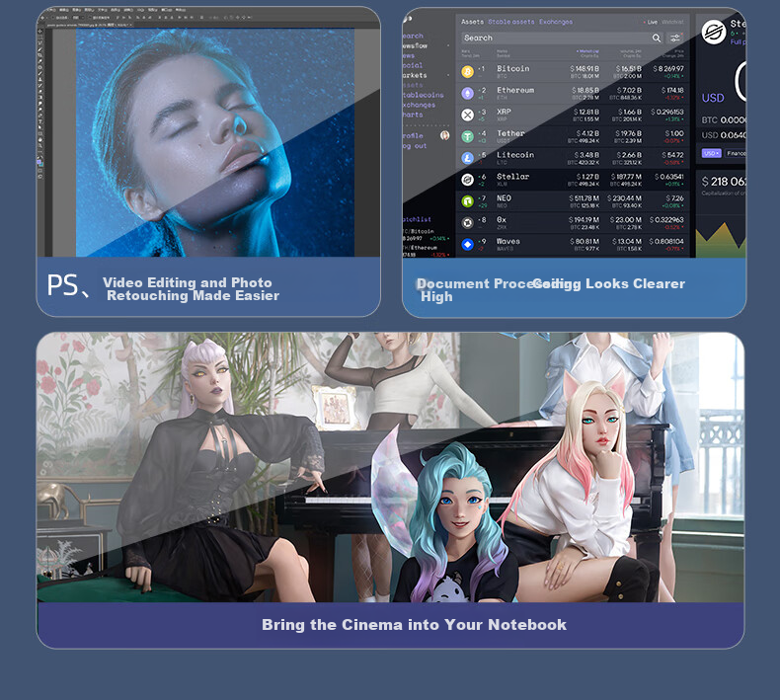
Task: Sort by the Market cap column header
Action: (587, 51)
